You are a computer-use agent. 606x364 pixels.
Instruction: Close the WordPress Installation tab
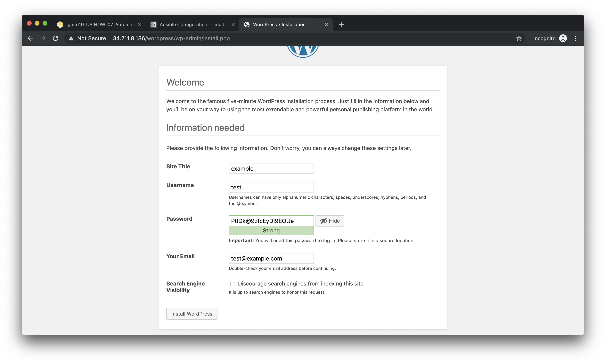326,25
